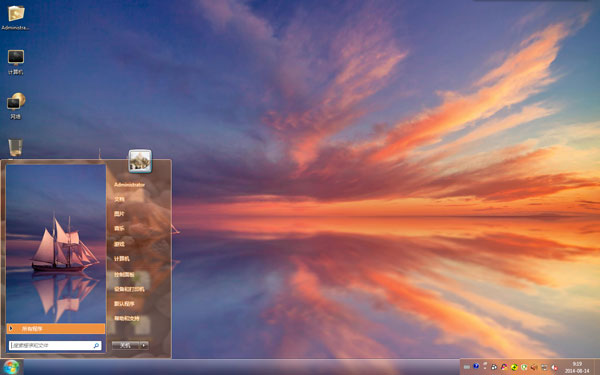This screenshot has height=375, width=600.
Task: Open 图片 from the Start menu
Action: click(119, 214)
